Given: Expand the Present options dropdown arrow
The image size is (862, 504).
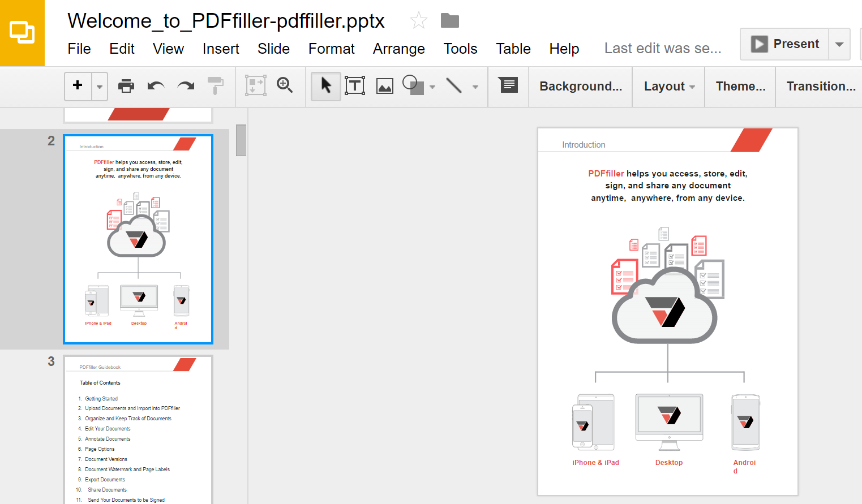Looking at the screenshot, I should 839,44.
